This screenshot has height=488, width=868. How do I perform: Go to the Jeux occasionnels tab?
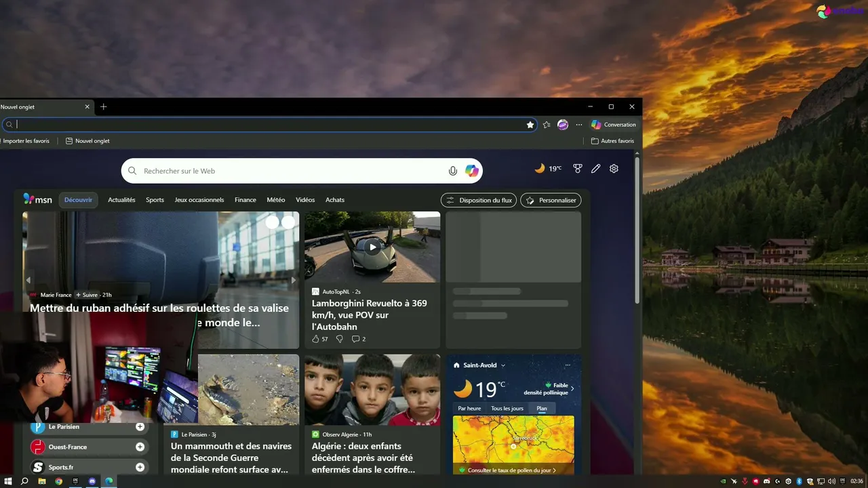(199, 200)
